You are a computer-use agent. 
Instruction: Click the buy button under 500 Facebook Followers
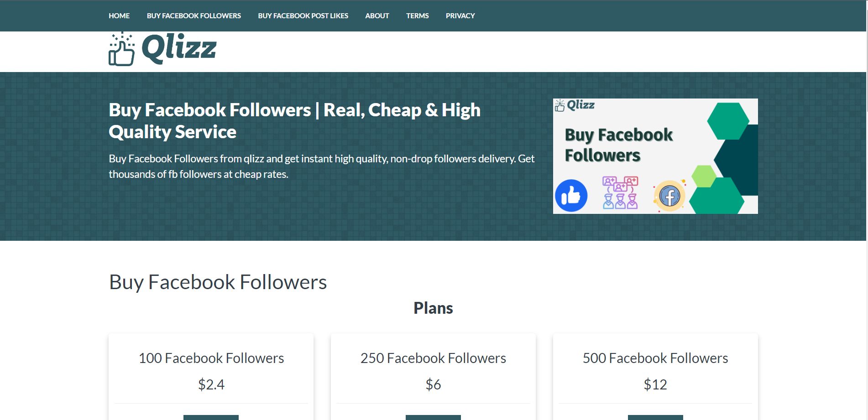point(655,417)
